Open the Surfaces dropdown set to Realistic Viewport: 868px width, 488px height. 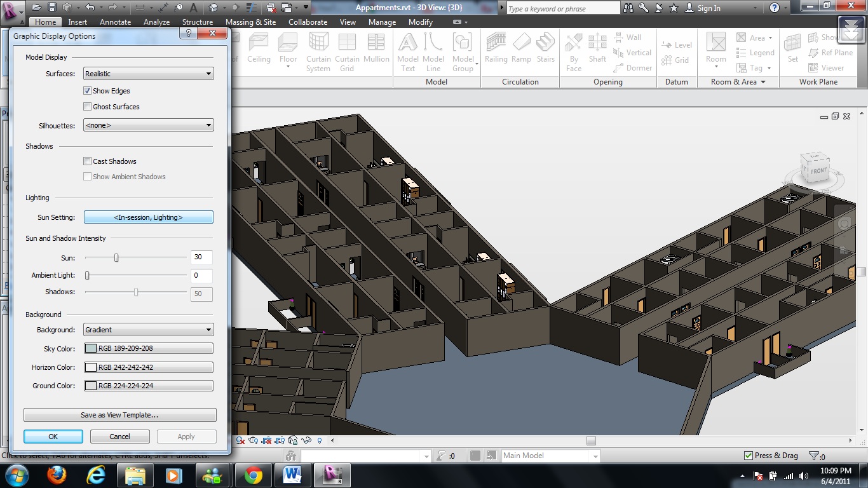pyautogui.click(x=149, y=74)
